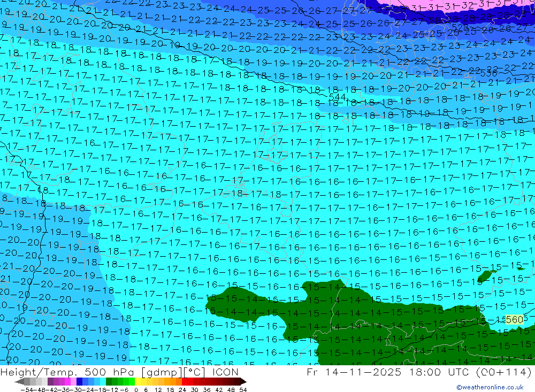
Task: Pick the pale pink legend swatch above -30
Action: pyautogui.click(x=74, y=382)
